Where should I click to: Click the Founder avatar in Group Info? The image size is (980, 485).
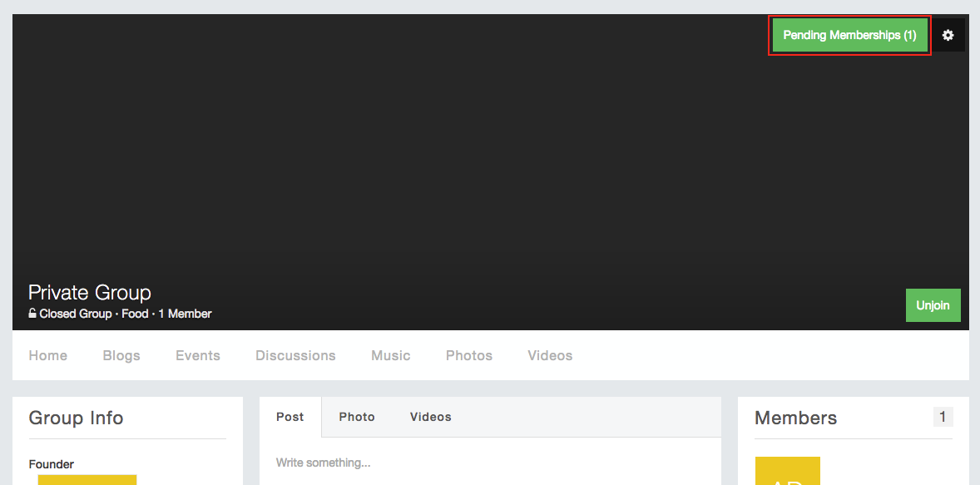click(87, 479)
